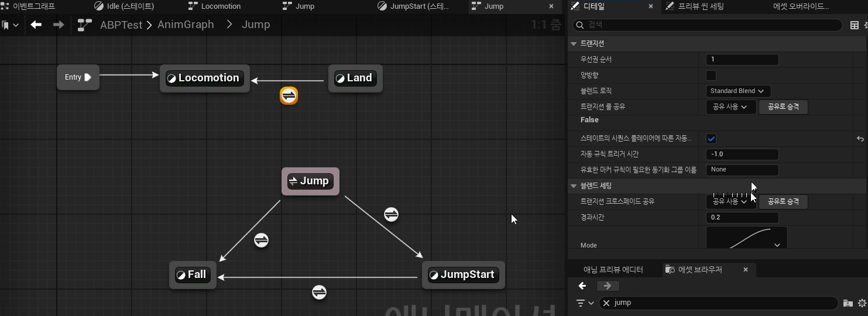
Task: Close the 디테일 panel tab
Action: coord(651,6)
